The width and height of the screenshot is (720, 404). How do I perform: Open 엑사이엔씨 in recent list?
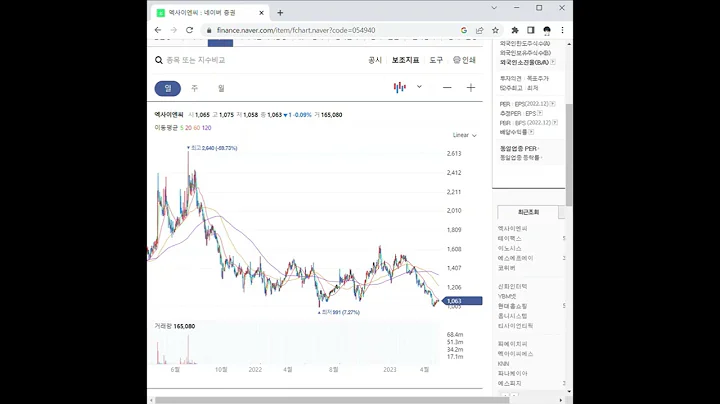(512, 229)
